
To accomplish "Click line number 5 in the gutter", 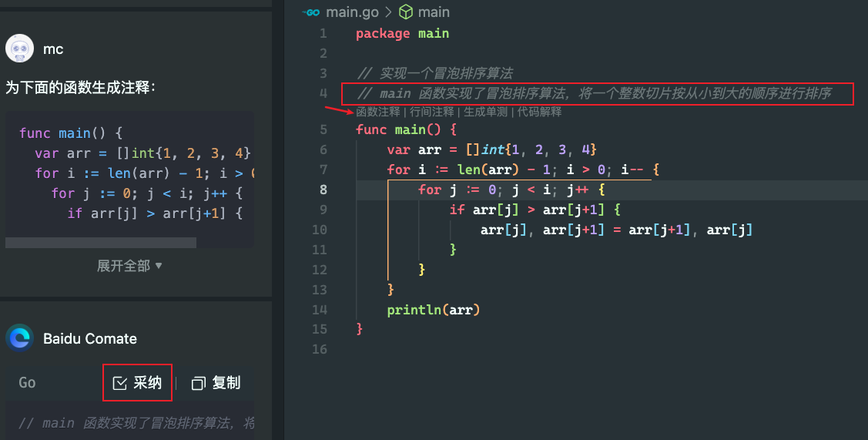I will pyautogui.click(x=323, y=129).
